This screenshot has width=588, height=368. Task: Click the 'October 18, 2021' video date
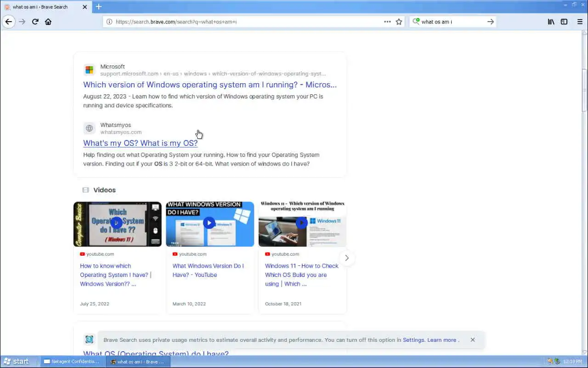283,304
